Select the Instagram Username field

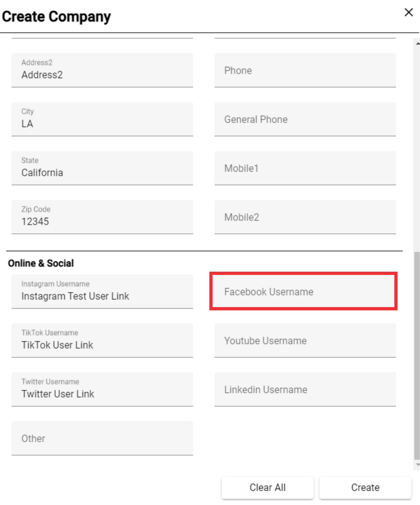102,291
